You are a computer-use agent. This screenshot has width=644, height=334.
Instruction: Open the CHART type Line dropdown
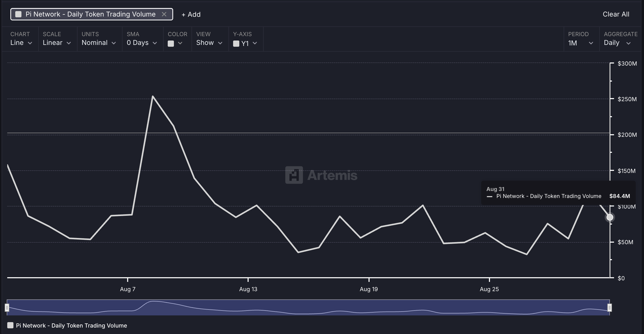pos(21,43)
